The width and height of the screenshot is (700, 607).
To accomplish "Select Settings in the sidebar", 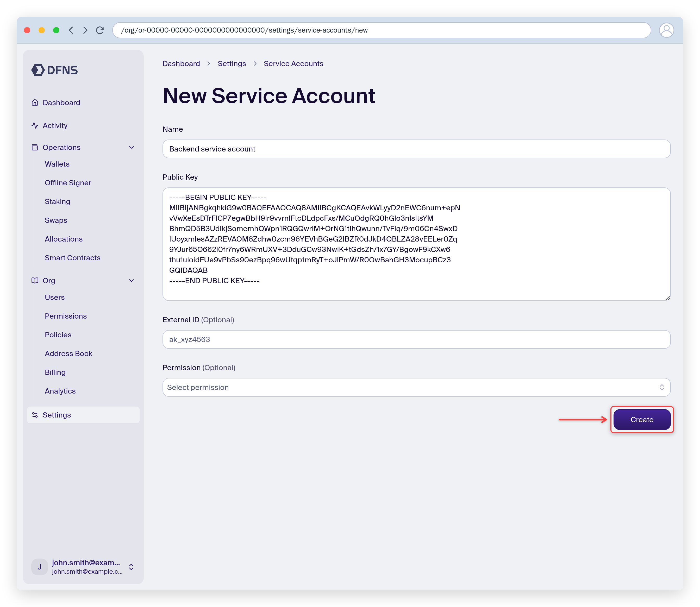I will pos(83,415).
